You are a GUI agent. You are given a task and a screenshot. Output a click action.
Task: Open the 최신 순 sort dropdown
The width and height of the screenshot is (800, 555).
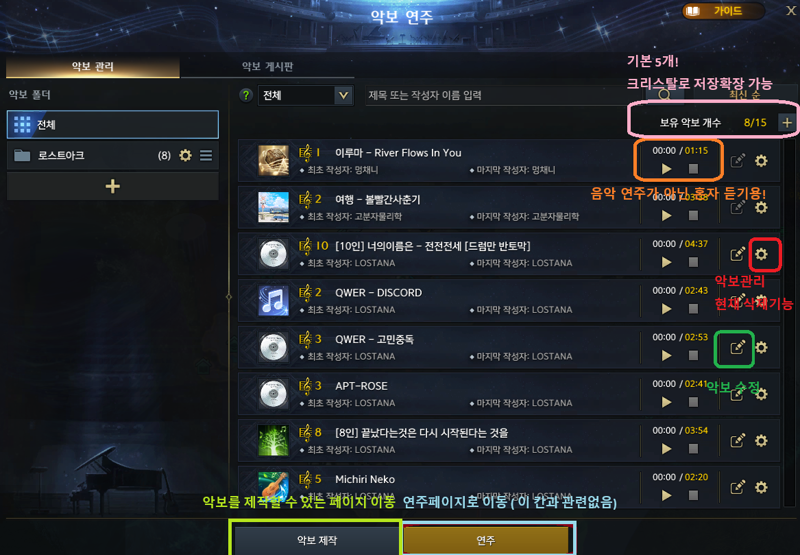pos(744,95)
